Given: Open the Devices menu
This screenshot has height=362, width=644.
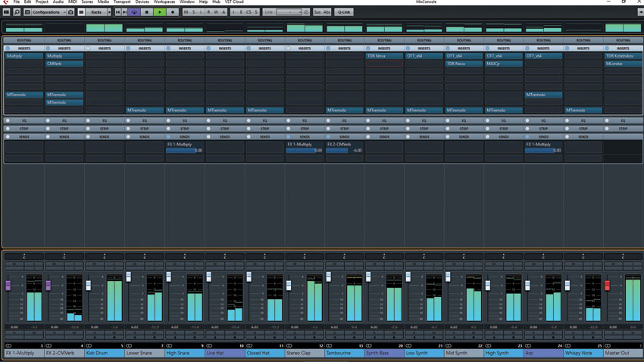Looking at the screenshot, I should click(142, 2).
